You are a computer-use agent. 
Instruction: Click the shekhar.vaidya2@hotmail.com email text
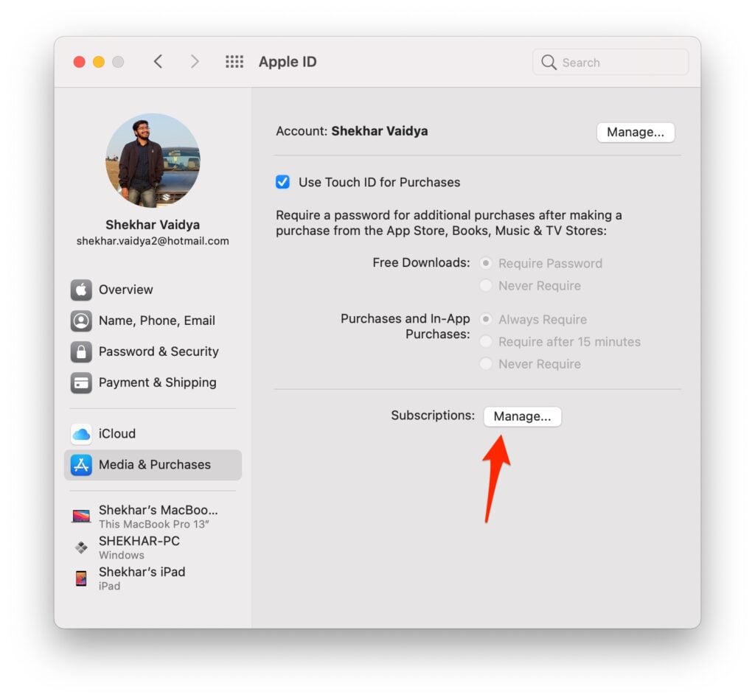(x=153, y=241)
